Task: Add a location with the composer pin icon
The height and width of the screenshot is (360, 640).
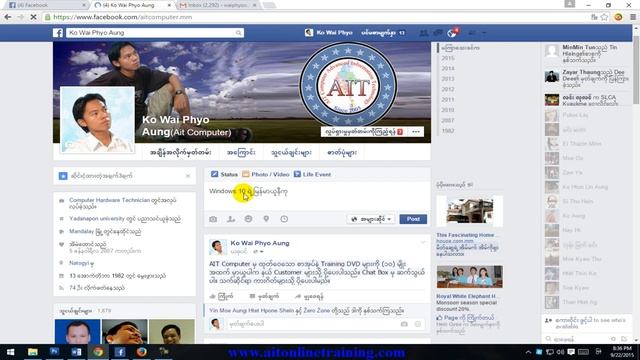Action: pos(266,219)
